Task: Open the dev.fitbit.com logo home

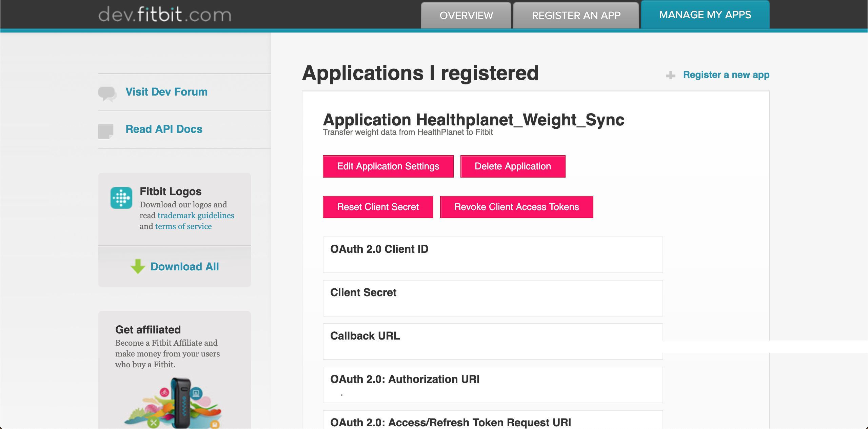Action: click(165, 15)
